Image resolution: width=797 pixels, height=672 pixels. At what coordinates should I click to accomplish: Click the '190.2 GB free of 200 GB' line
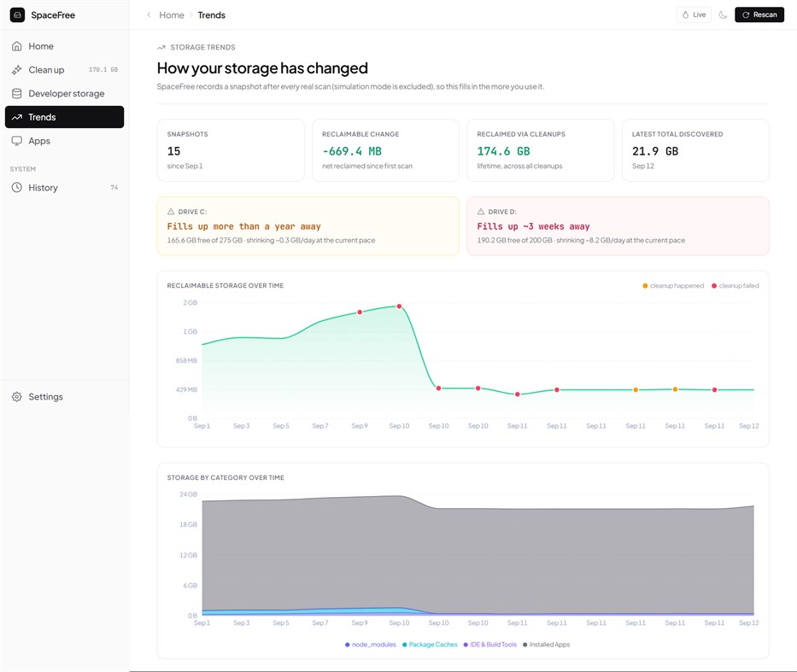(x=581, y=240)
